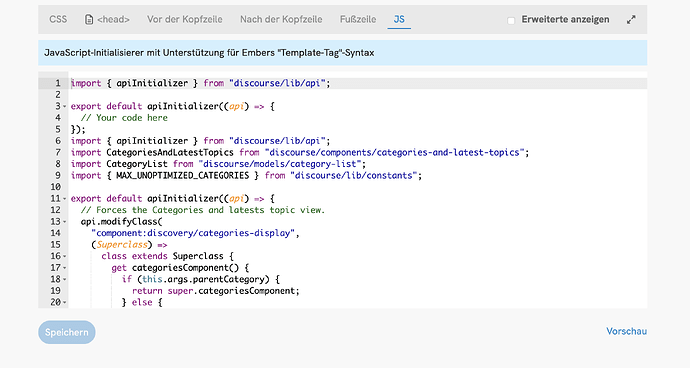690x368 pixels.
Task: Click the Speichern button
Action: click(66, 332)
